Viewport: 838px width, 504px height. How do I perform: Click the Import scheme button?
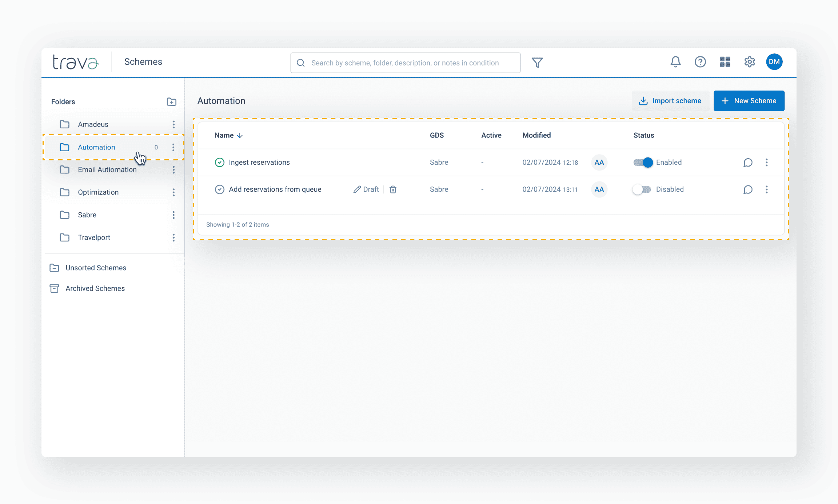point(670,101)
